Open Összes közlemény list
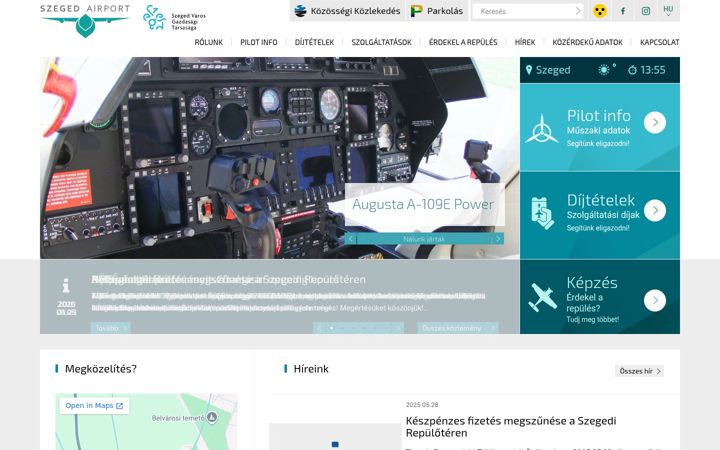The image size is (720, 450). tap(458, 328)
